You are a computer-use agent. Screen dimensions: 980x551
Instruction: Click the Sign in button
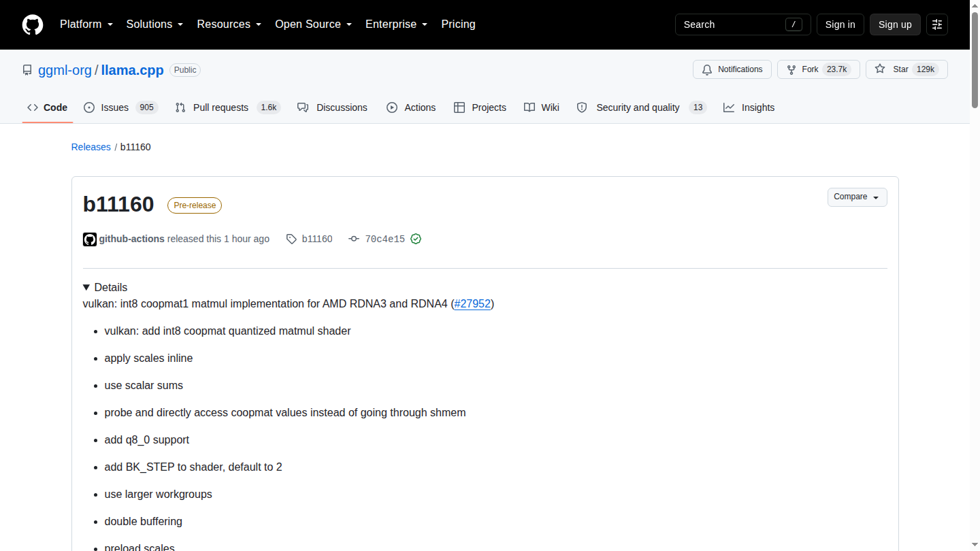click(x=840, y=24)
